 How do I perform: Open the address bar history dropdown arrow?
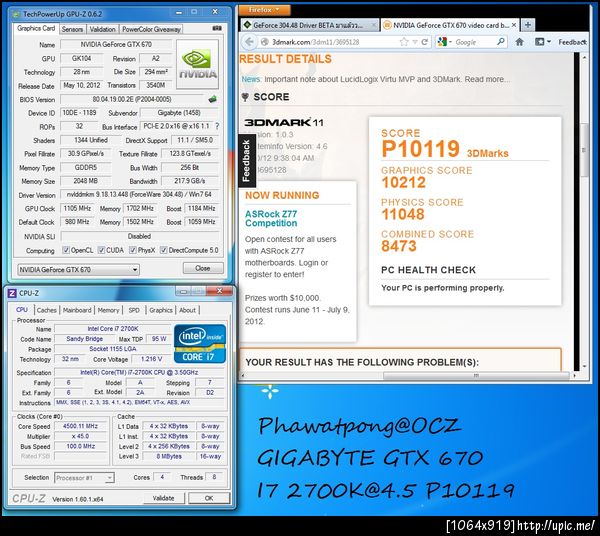coord(414,42)
